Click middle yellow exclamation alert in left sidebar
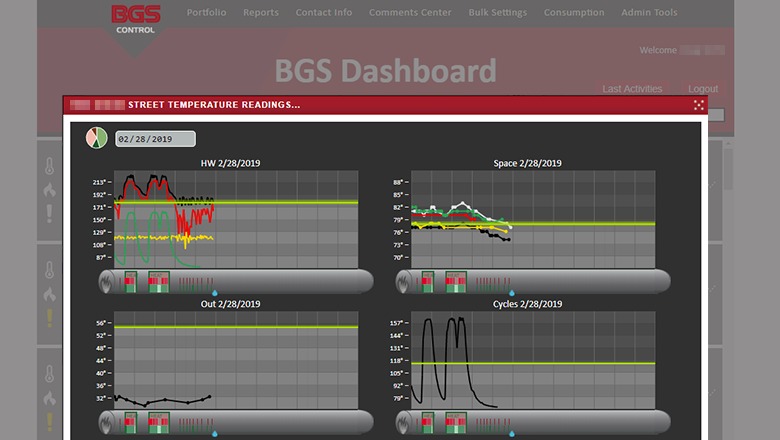The image size is (780, 440). click(x=49, y=318)
